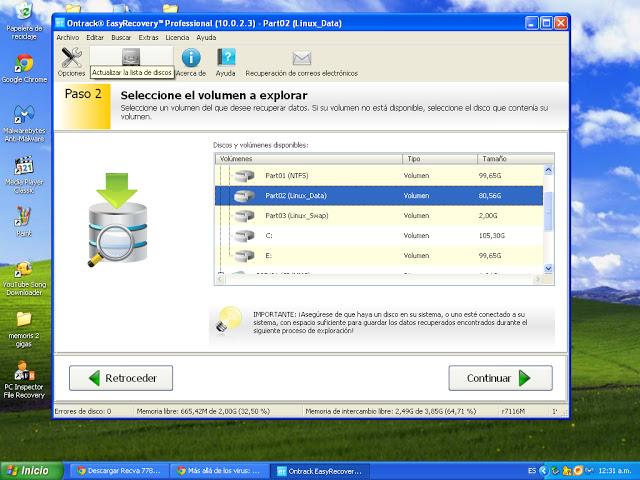640x480 pixels.
Task: Click the Actualizar lista de discos icon
Action: [x=130, y=57]
